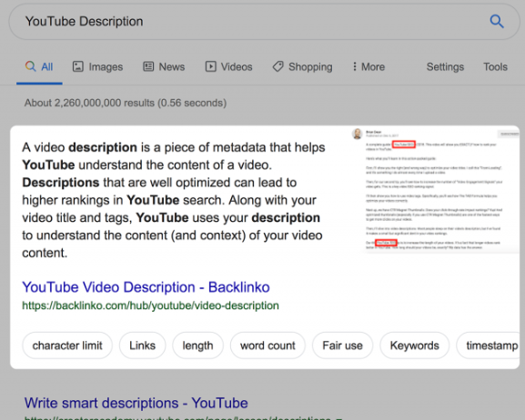The image size is (525, 420).
Task: Open the Shopping tab
Action: click(x=302, y=66)
